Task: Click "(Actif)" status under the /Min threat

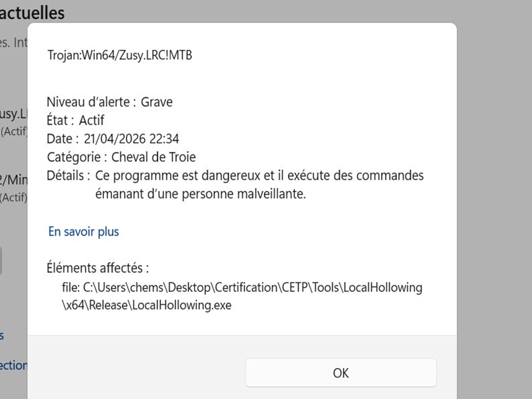Action: coord(13,197)
